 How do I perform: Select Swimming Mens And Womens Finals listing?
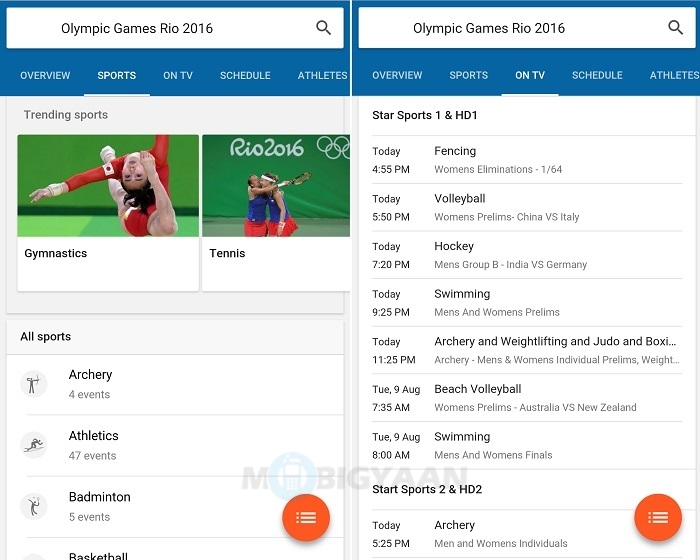527,445
